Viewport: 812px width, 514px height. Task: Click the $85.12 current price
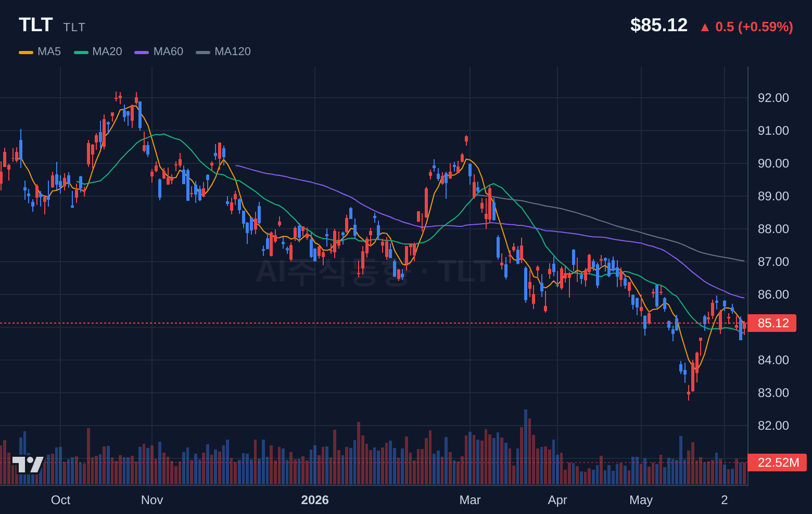659,25
